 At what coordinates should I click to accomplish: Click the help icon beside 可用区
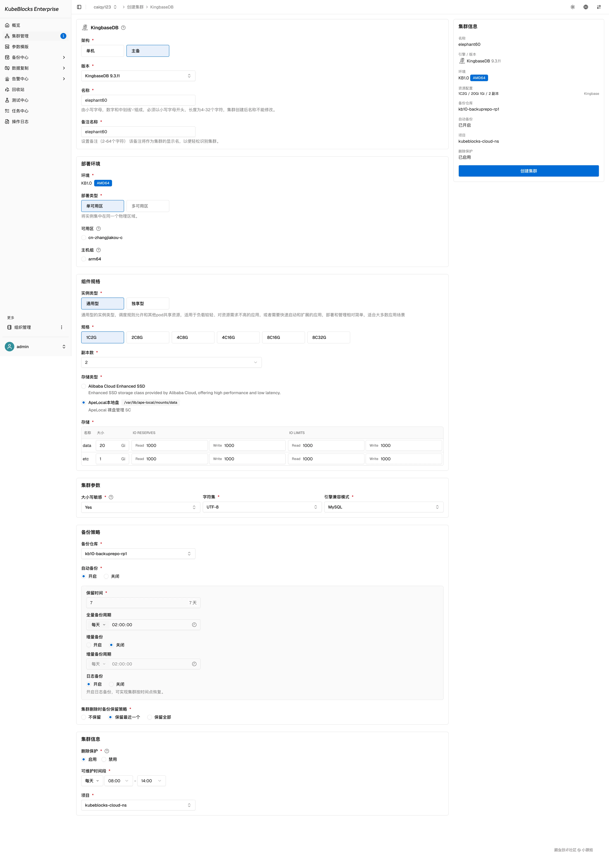(98, 229)
